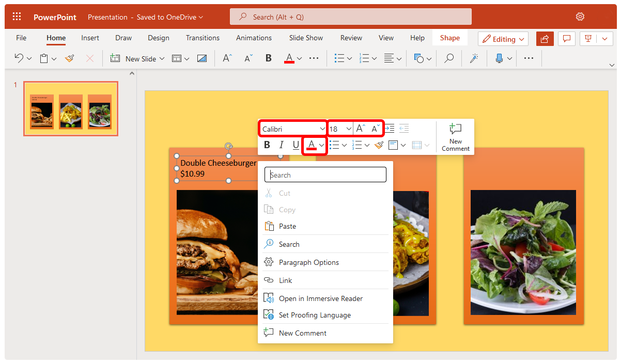Click New Comment in the floating toolbar

tap(455, 136)
